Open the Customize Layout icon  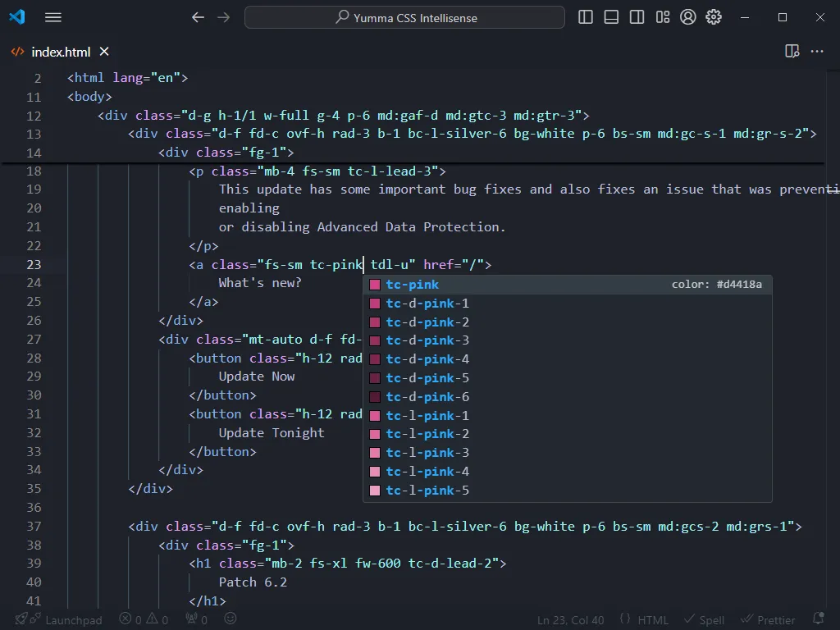(663, 17)
